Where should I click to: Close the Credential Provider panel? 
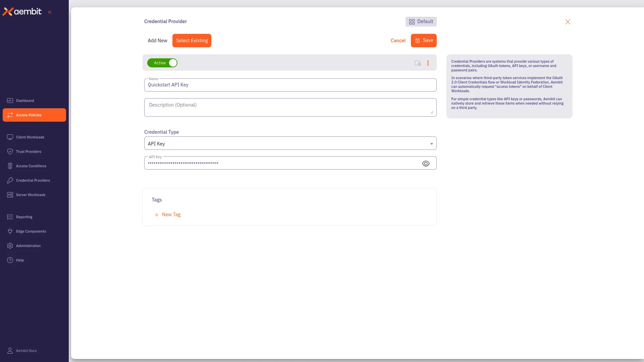[568, 22]
